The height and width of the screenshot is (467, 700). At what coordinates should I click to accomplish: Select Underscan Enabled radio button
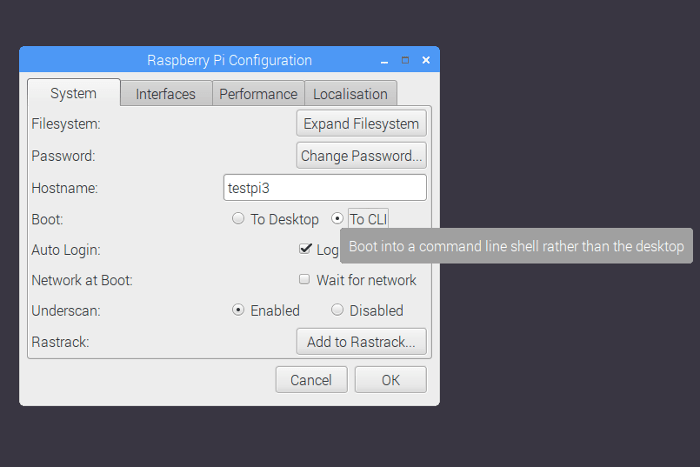tap(238, 310)
